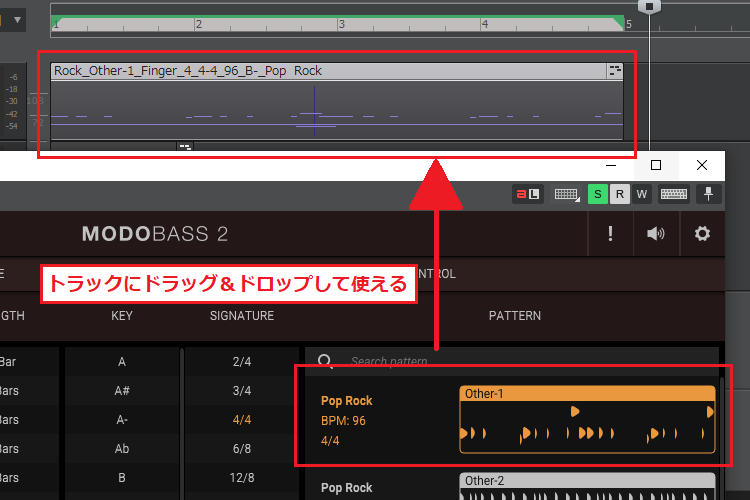Click the MODO BASS 2 logo

(x=154, y=234)
